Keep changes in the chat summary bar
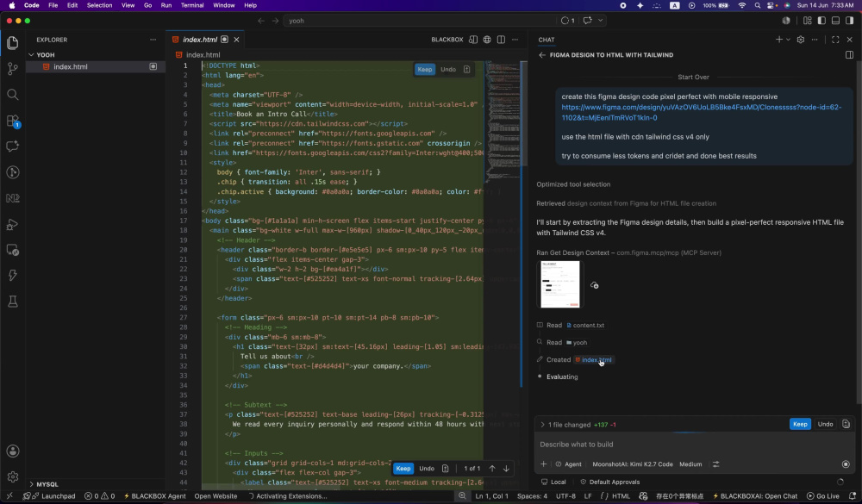Image resolution: width=862 pixels, height=504 pixels. tap(800, 424)
